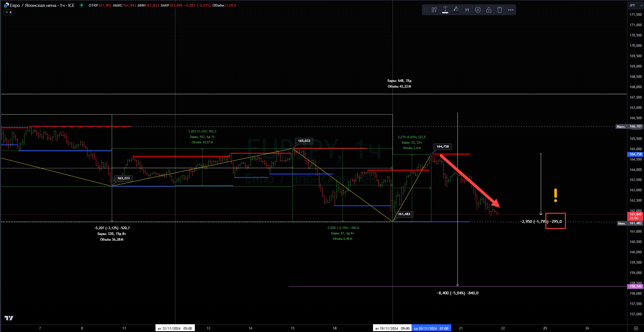644x332 pixels.
Task: Change text color with the T icon
Action: click(x=445, y=10)
